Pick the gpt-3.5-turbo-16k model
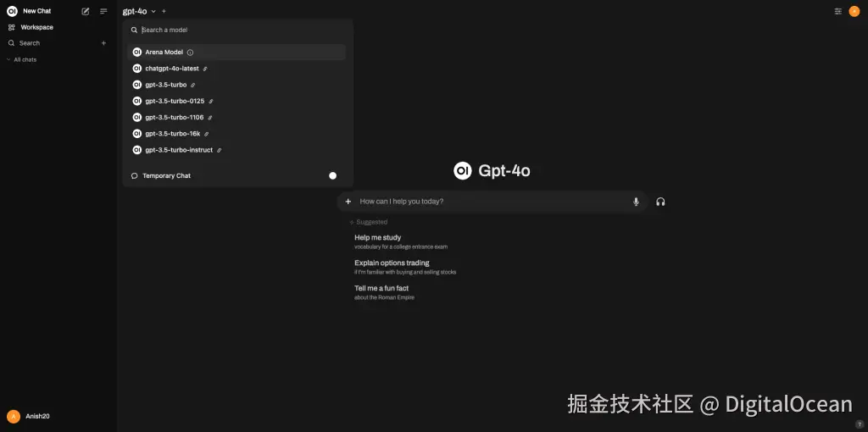Image resolution: width=868 pixels, height=432 pixels. click(236, 133)
